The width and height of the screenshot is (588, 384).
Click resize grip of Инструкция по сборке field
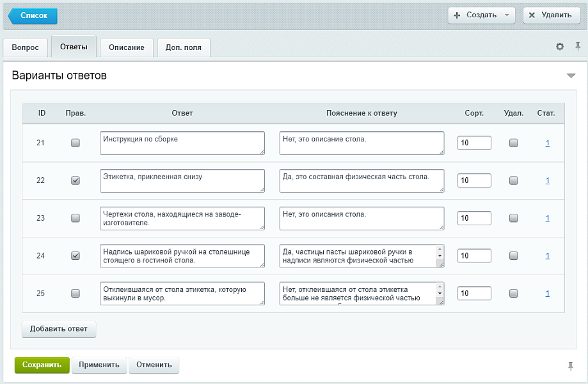click(262, 152)
